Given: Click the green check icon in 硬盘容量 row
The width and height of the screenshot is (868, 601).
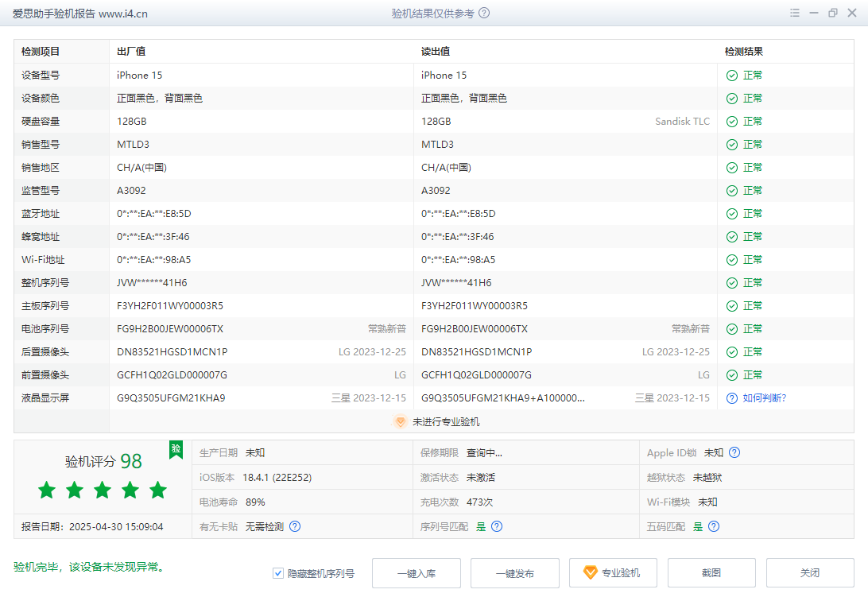Looking at the screenshot, I should pos(732,121).
